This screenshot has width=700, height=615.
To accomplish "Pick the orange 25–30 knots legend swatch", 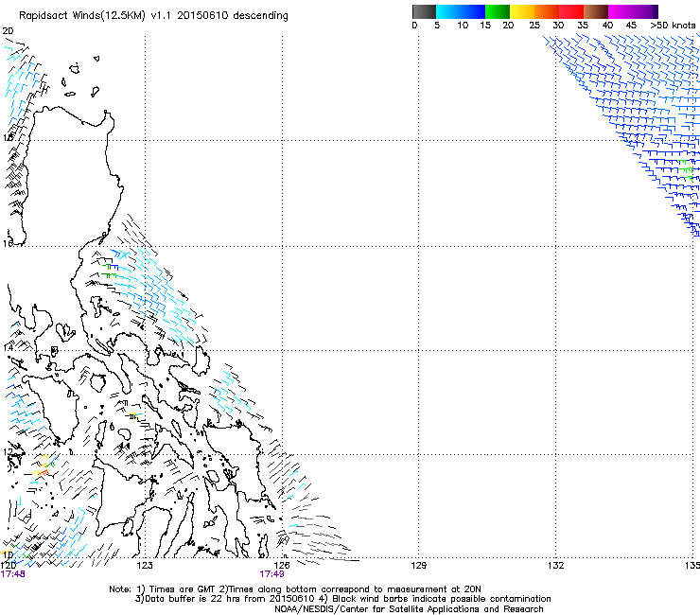I will click(x=547, y=11).
